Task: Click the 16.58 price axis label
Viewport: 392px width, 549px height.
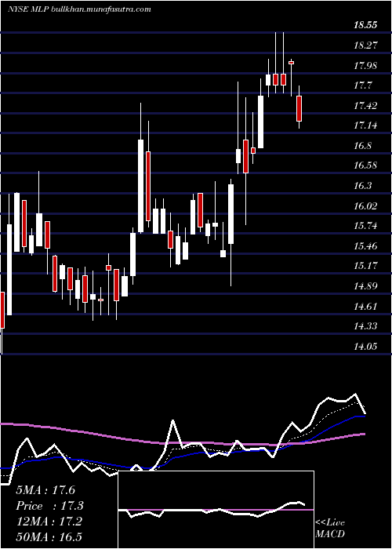Action: click(365, 165)
